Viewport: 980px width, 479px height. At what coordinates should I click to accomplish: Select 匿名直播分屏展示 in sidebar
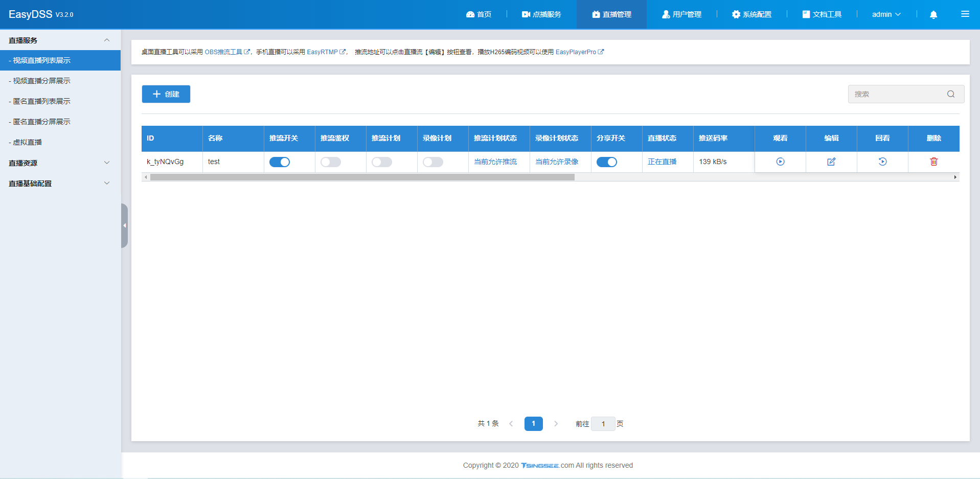(x=60, y=122)
